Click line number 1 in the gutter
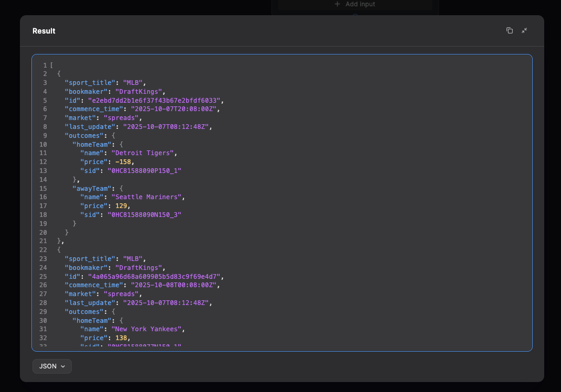The image size is (561, 392). tap(45, 66)
